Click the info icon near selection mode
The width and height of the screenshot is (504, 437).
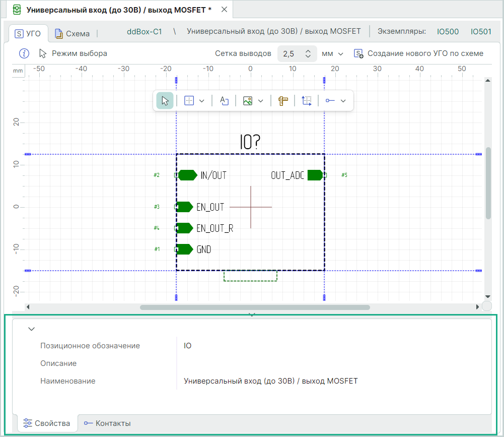24,53
